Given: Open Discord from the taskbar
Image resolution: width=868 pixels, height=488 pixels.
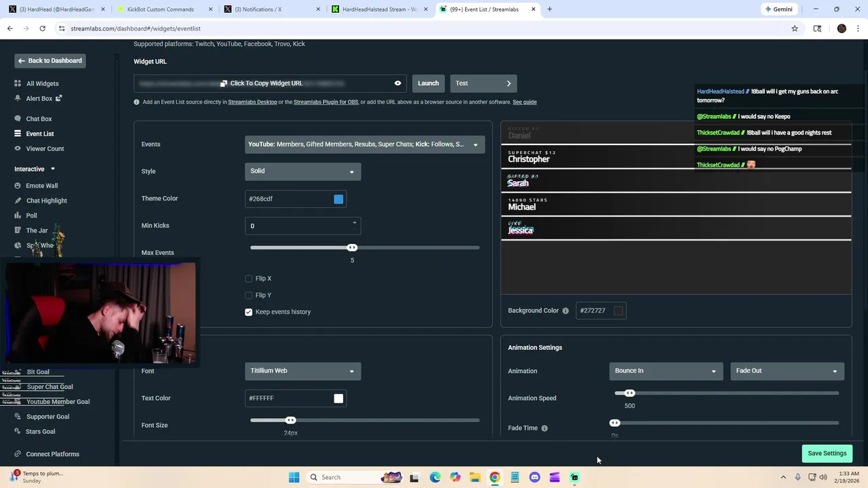Looking at the screenshot, I should [534, 477].
